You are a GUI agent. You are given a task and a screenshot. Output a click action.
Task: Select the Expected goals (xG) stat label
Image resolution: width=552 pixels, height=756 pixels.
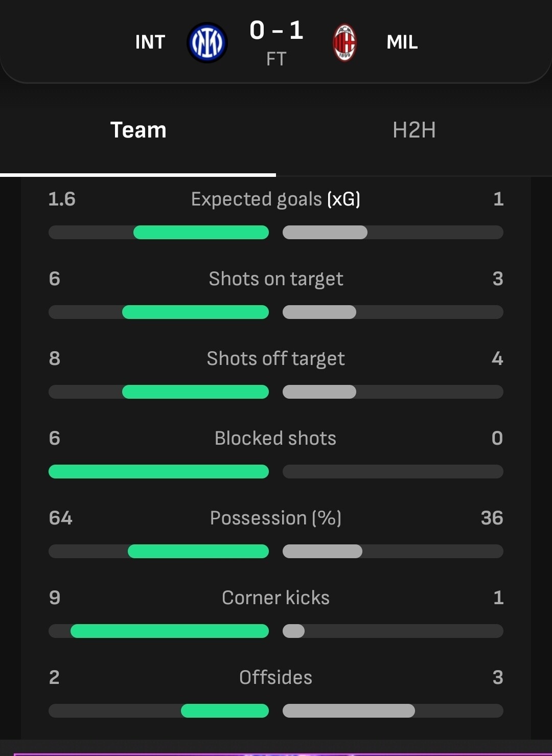pos(275,199)
